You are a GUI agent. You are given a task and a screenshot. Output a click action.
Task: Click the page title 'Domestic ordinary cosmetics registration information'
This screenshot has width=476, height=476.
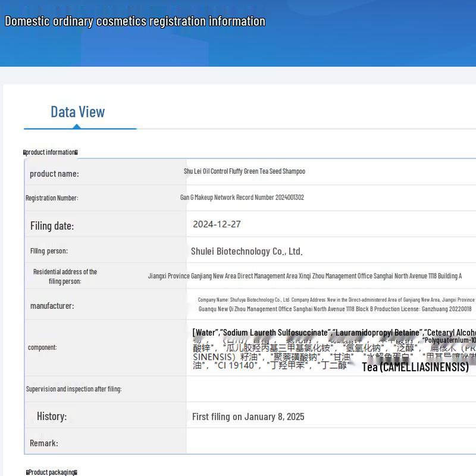135,21
